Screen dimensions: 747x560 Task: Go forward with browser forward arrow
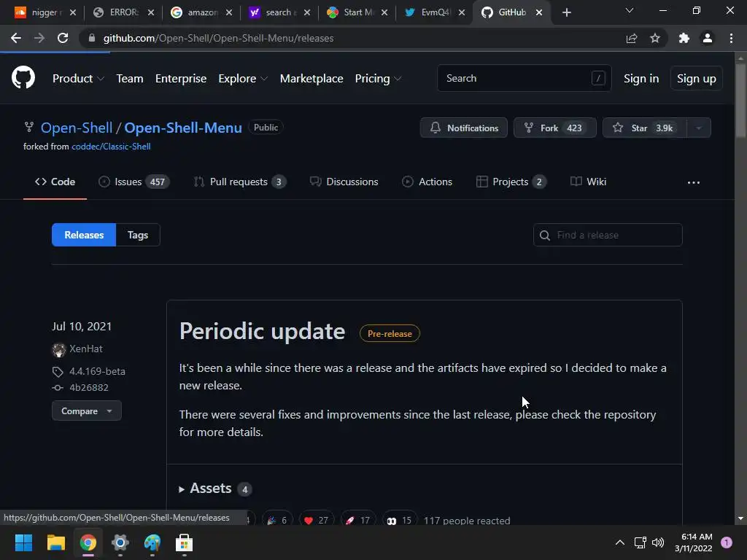pyautogui.click(x=39, y=38)
